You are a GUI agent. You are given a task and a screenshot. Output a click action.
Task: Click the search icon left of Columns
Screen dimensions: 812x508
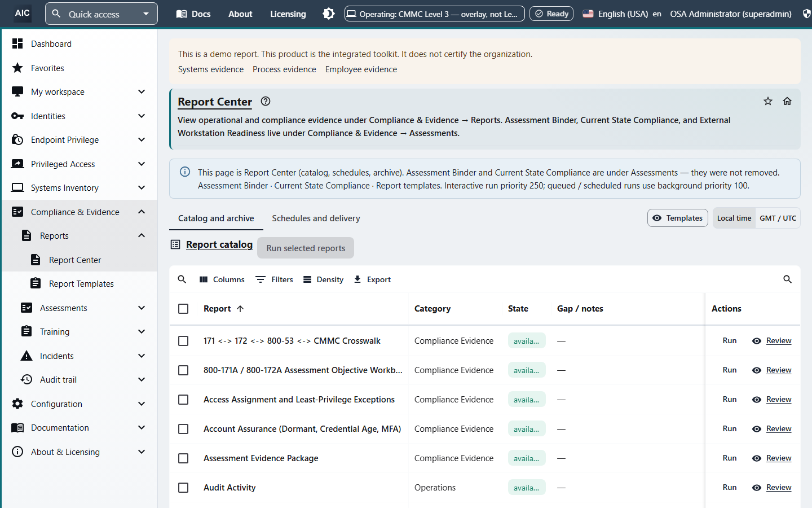182,279
